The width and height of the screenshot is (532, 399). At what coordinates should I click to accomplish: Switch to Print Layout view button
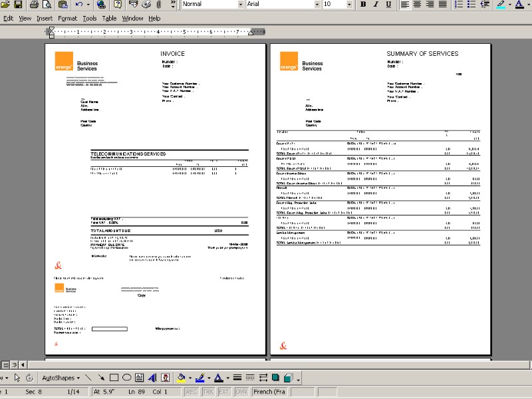click(x=5, y=365)
